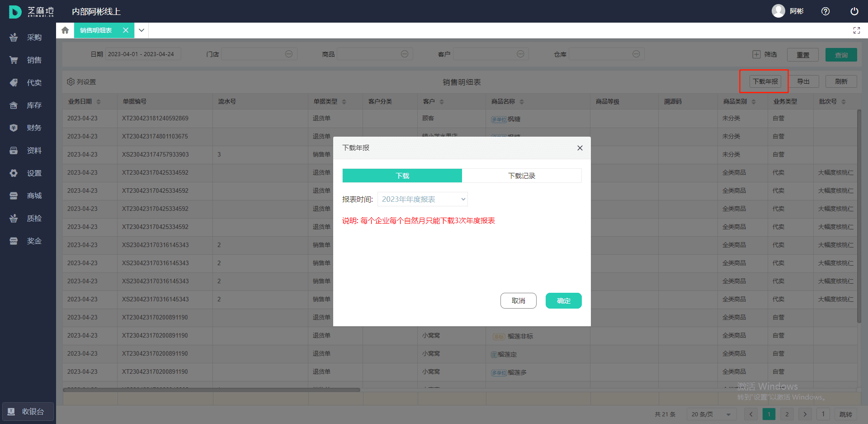Image resolution: width=868 pixels, height=424 pixels.
Task: Sort by 客户 column
Action: [x=442, y=102]
